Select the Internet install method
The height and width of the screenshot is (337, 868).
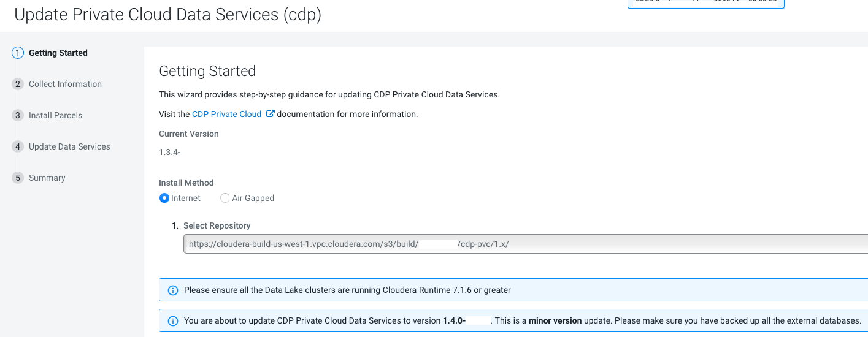click(x=164, y=198)
